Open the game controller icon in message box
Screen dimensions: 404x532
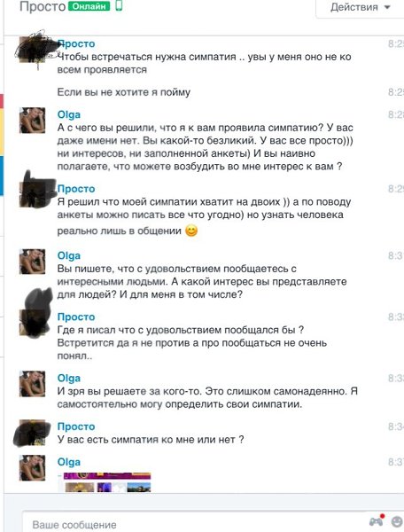[x=377, y=520]
